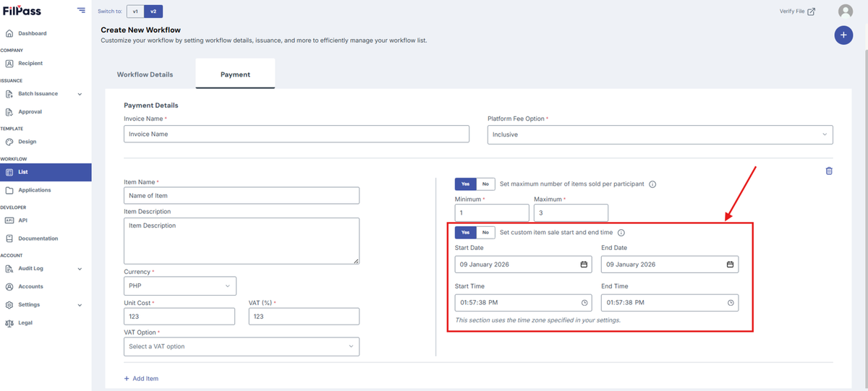Click the Recipient person icon
Image resolution: width=868 pixels, height=391 pixels.
pos(9,64)
